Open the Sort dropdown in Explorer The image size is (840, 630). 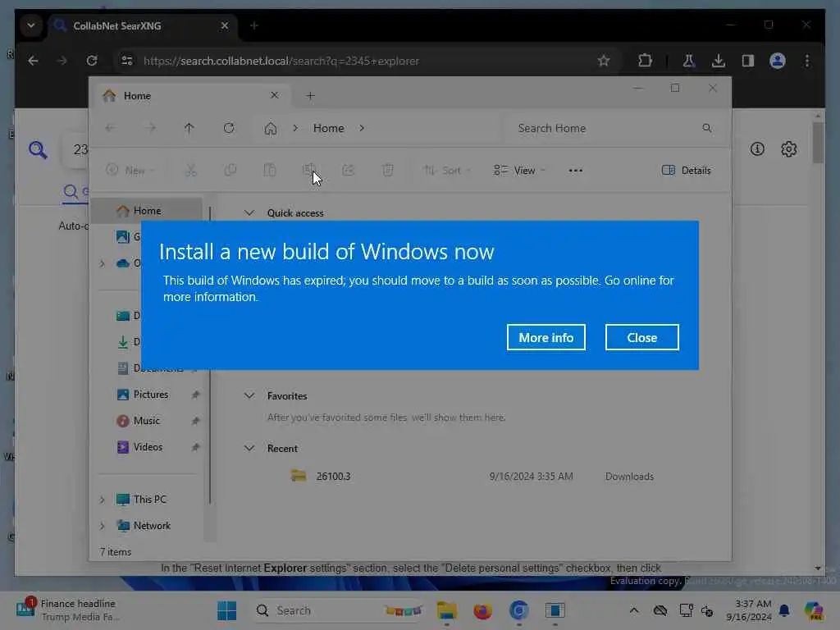pos(447,171)
